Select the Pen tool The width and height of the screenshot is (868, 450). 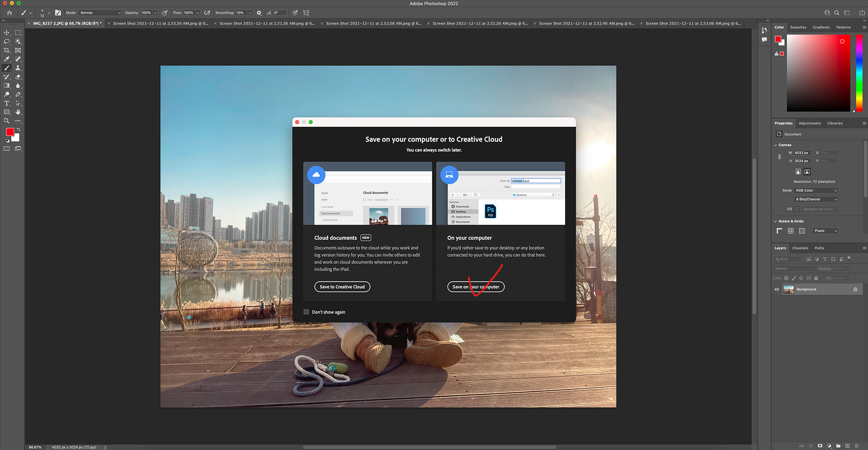(x=18, y=94)
